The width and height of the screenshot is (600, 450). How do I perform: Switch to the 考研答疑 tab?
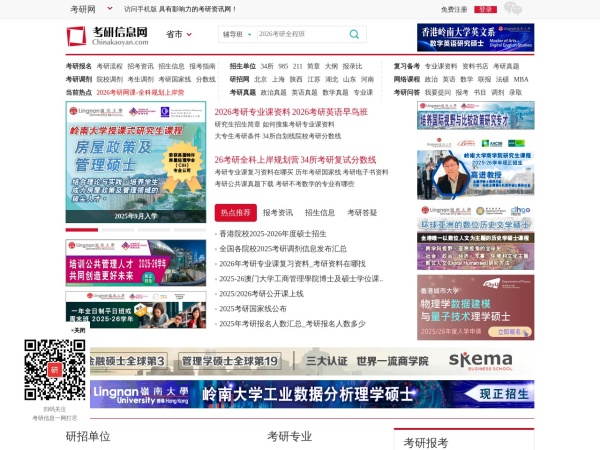pyautogui.click(x=362, y=213)
